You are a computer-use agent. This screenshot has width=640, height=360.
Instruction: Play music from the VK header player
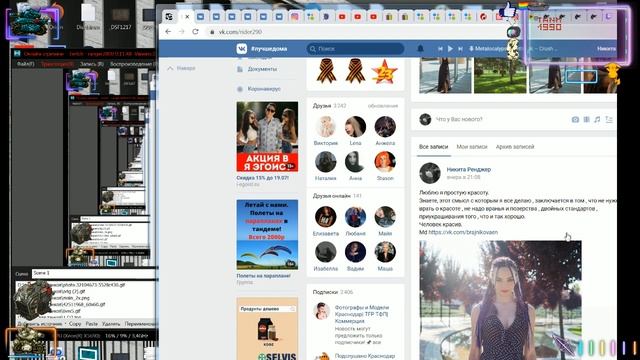tap(450, 49)
